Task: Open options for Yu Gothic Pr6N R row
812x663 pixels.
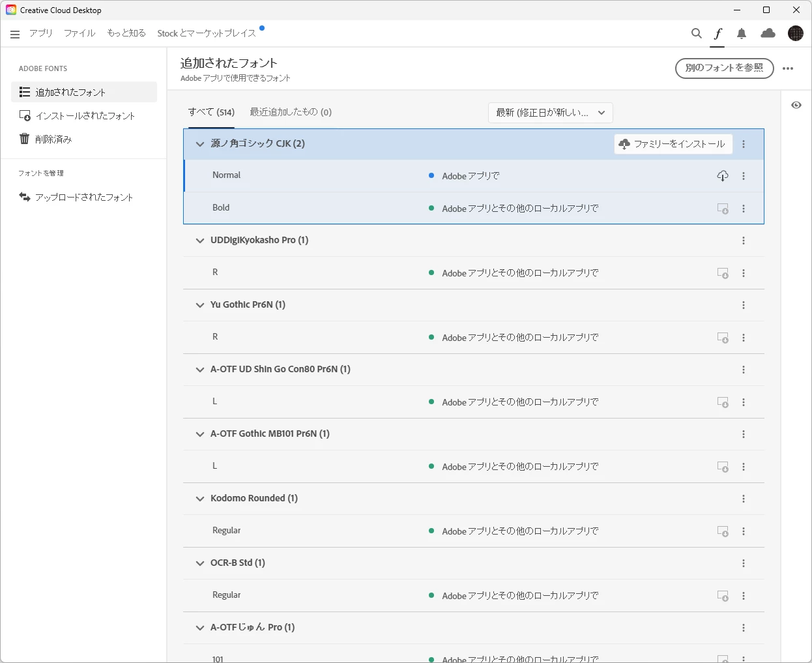Action: 744,338
